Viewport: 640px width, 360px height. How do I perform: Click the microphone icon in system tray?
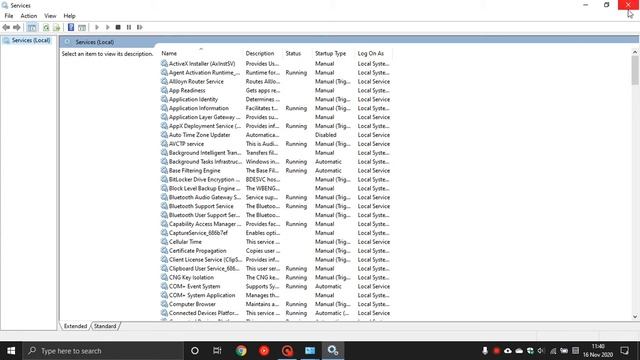pos(485,351)
